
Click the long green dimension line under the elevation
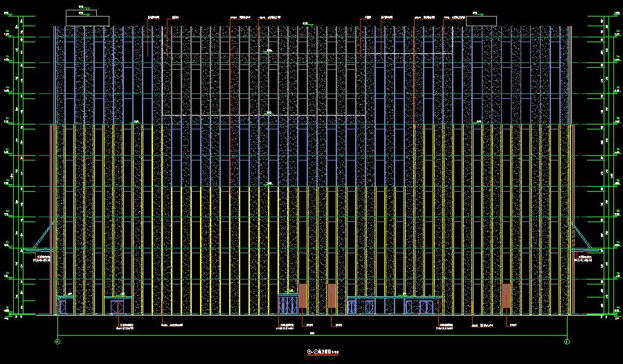click(311, 336)
